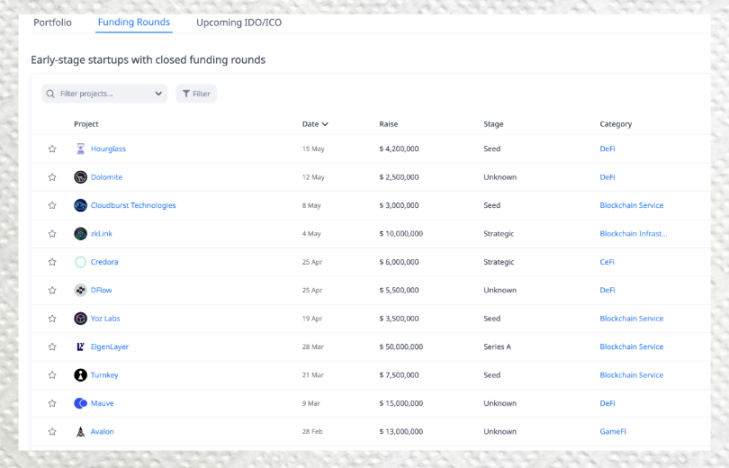Sort by Date column arrow
The width and height of the screenshot is (729, 468).
point(325,124)
